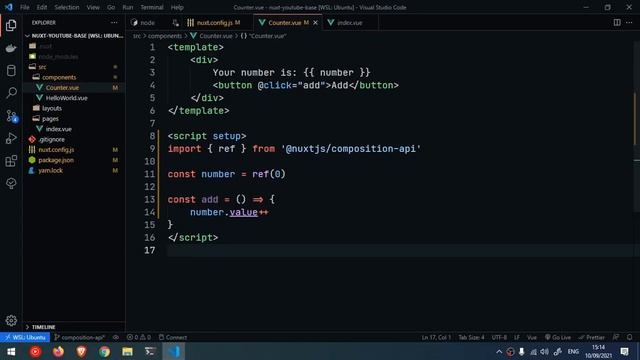Open yarn.lock in the file tree
This screenshot has height=360, width=640.
(74, 170)
